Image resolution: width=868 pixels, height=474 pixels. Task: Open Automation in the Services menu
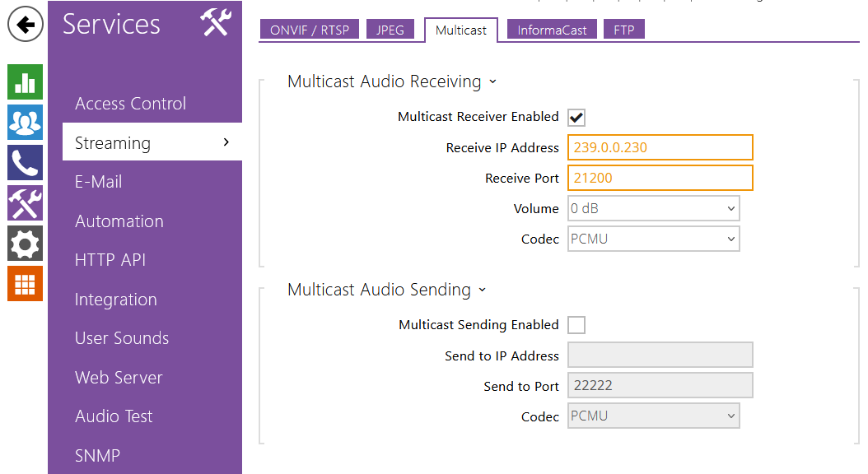pos(119,221)
